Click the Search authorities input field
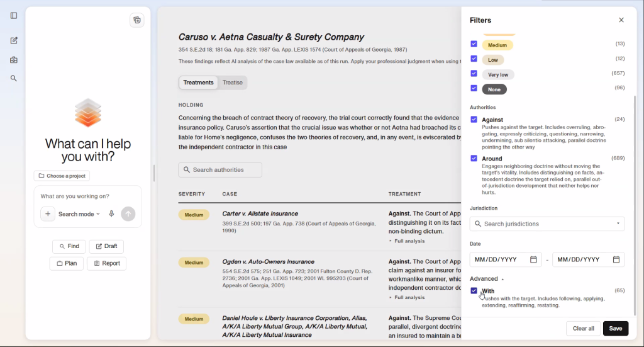 [219, 170]
